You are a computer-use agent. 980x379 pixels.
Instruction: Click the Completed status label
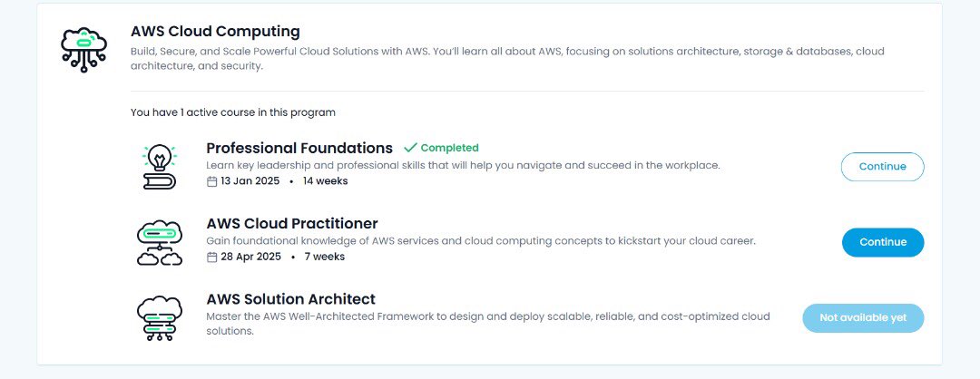(449, 148)
